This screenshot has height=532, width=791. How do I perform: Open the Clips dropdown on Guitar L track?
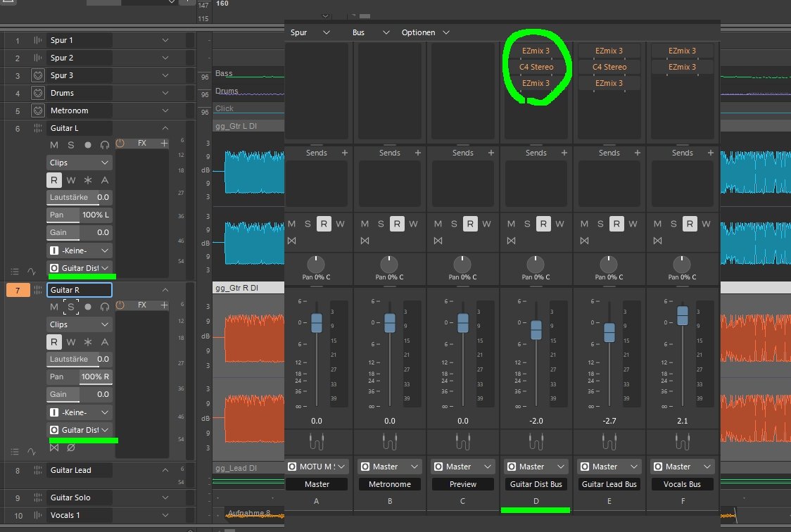[x=79, y=163]
